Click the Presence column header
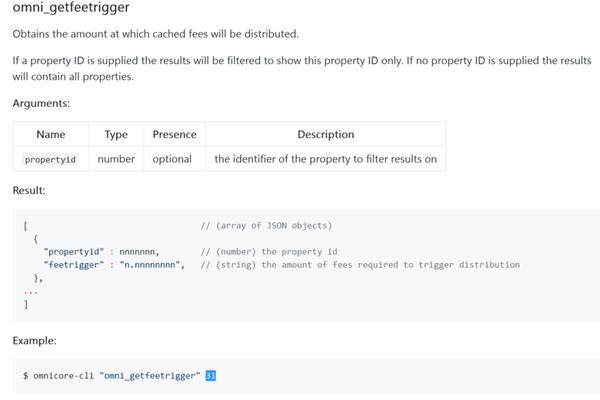Image resolution: width=600 pixels, height=400 pixels. click(174, 134)
